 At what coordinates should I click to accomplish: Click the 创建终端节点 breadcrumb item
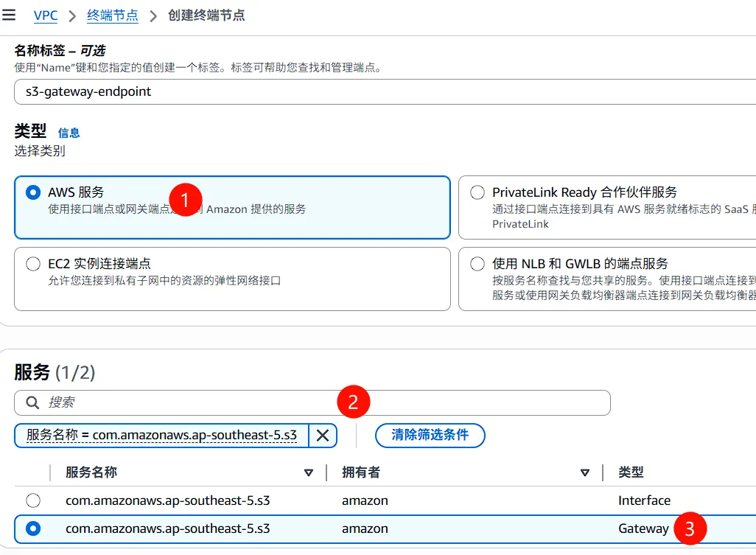[206, 15]
